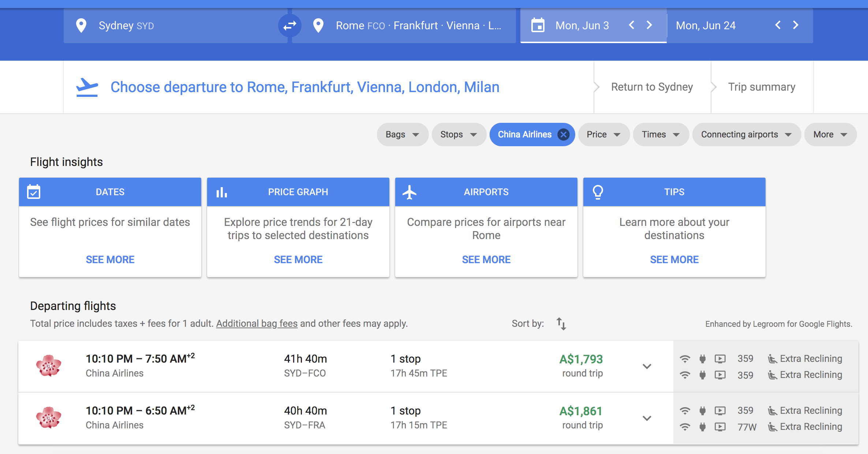The height and width of the screenshot is (454, 868).
Task: Remove the China Airlines filter
Action: click(564, 133)
